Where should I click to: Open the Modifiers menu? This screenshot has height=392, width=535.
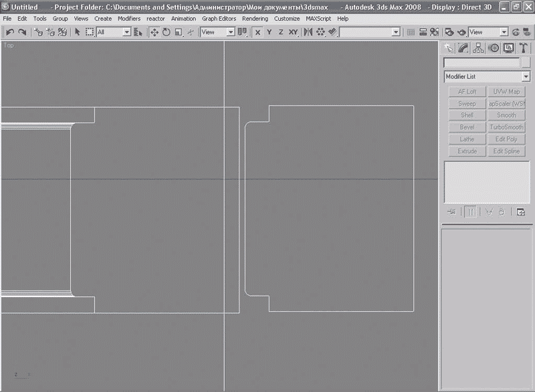(129, 19)
